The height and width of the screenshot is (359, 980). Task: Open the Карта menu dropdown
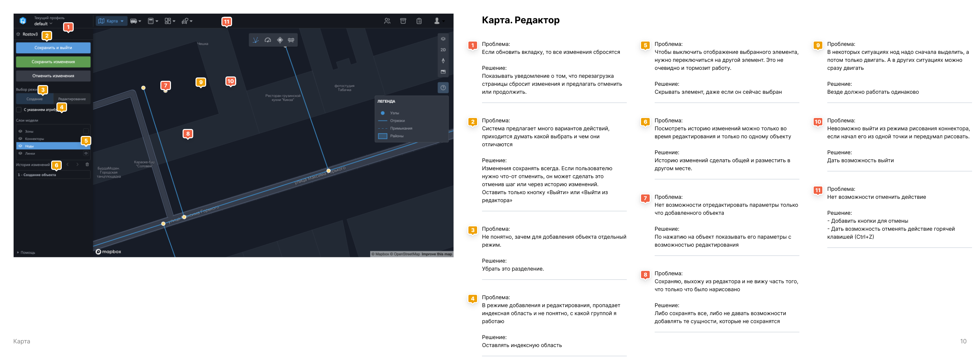pos(111,21)
